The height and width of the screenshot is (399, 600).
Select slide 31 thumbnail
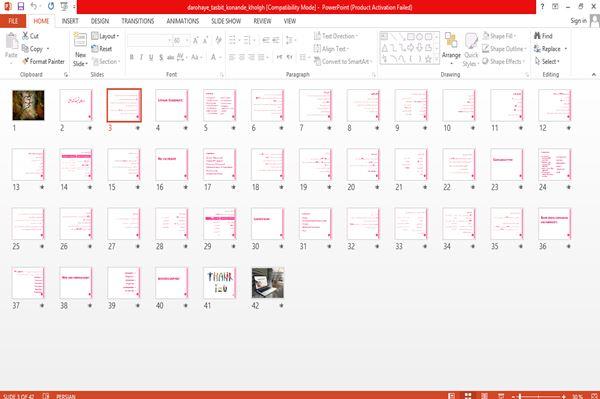tap(315, 224)
